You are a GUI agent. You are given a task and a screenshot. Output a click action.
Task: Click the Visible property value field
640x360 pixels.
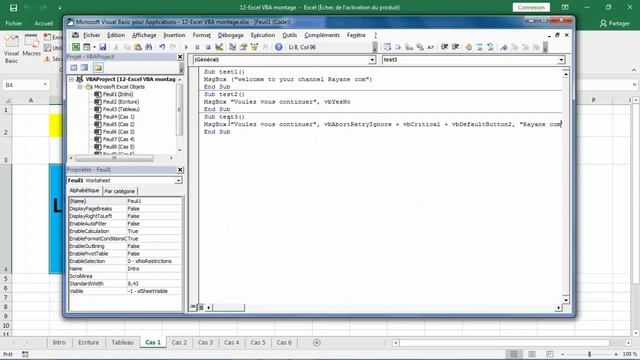(154, 291)
